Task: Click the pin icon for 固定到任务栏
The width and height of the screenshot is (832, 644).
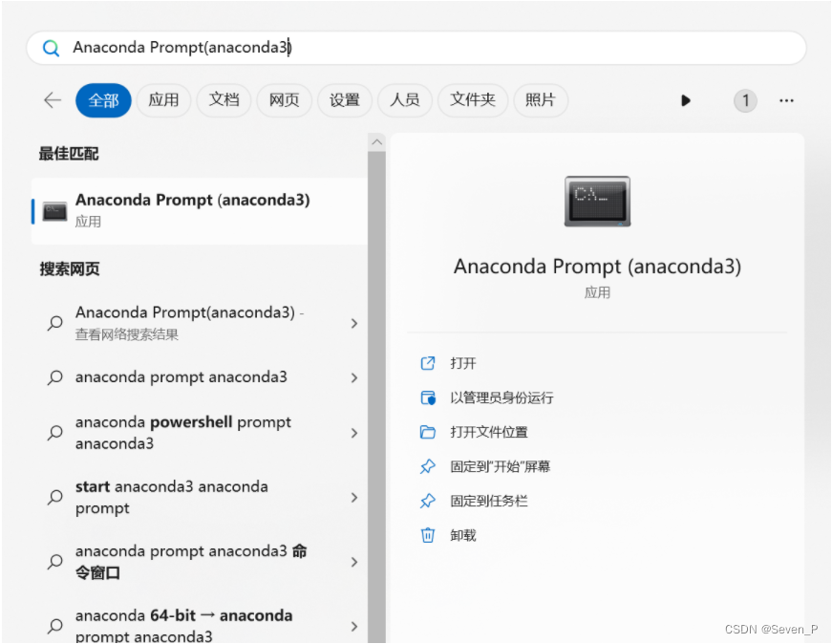Action: (x=428, y=501)
